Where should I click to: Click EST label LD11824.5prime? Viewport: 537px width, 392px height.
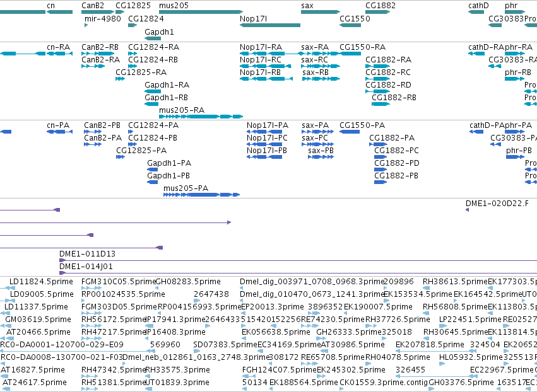click(x=42, y=282)
